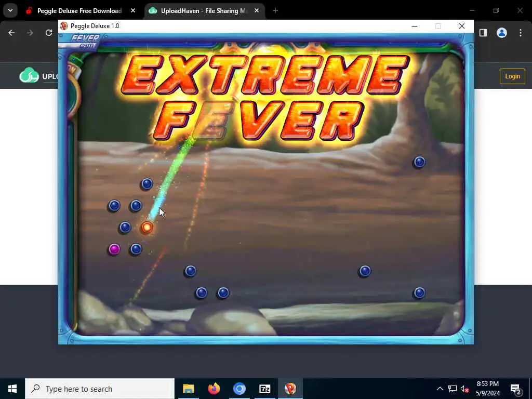Close the Peggle Deluxe Free Download tab
The height and width of the screenshot is (399, 532).
pos(133,11)
